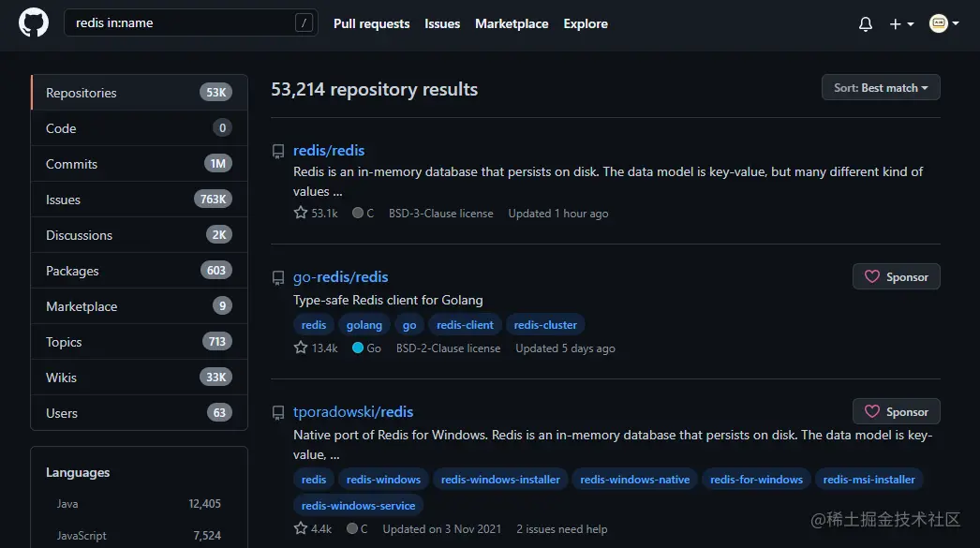Click the C language dot on redis/redis

click(x=358, y=213)
